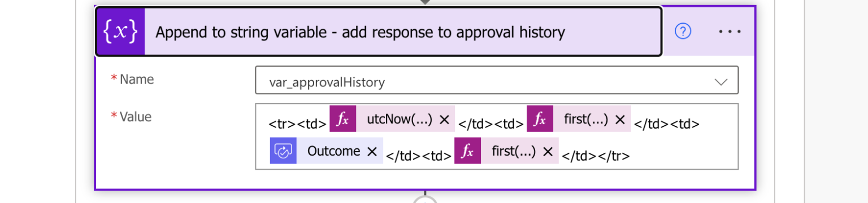Click the <tr><td> text in Value field

[297, 124]
